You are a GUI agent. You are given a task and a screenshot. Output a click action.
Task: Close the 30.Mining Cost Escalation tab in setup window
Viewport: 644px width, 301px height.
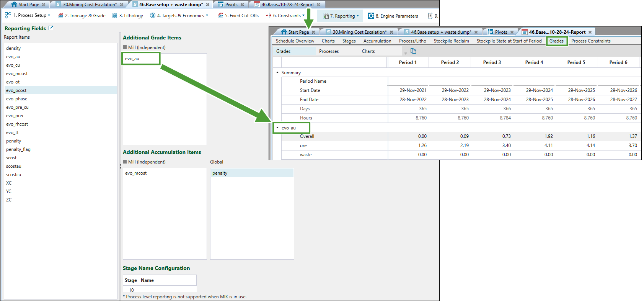coord(122,5)
